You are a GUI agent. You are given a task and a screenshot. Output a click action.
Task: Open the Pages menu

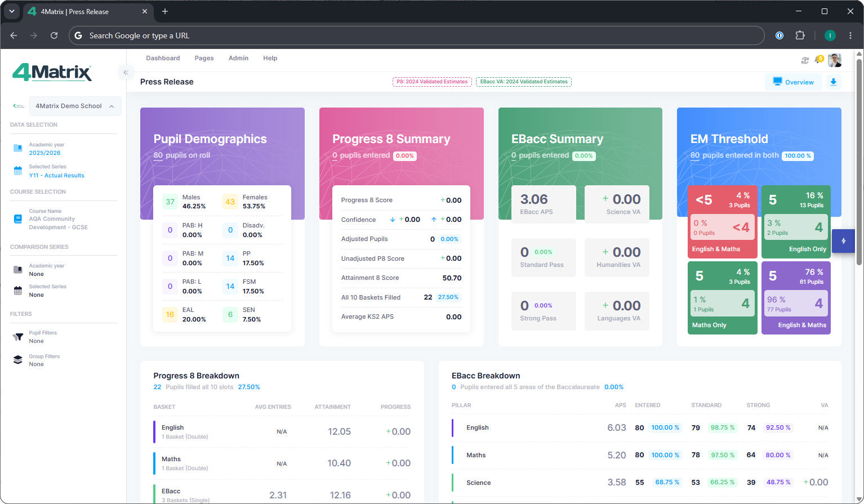(x=204, y=58)
